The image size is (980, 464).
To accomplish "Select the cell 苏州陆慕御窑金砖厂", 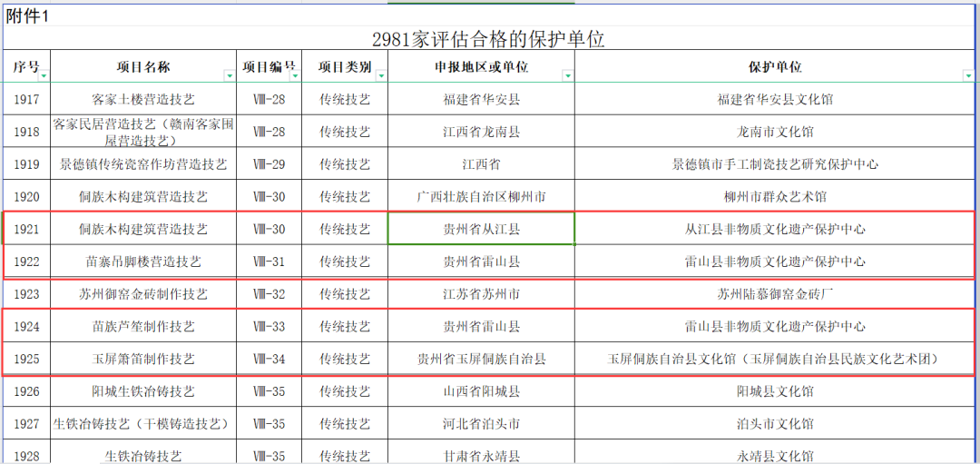I will coord(774,294).
